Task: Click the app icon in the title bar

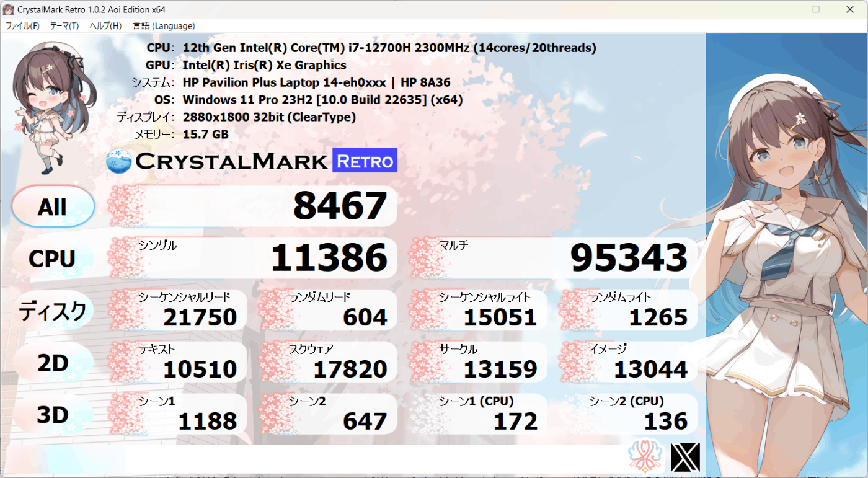Action: pos(9,9)
